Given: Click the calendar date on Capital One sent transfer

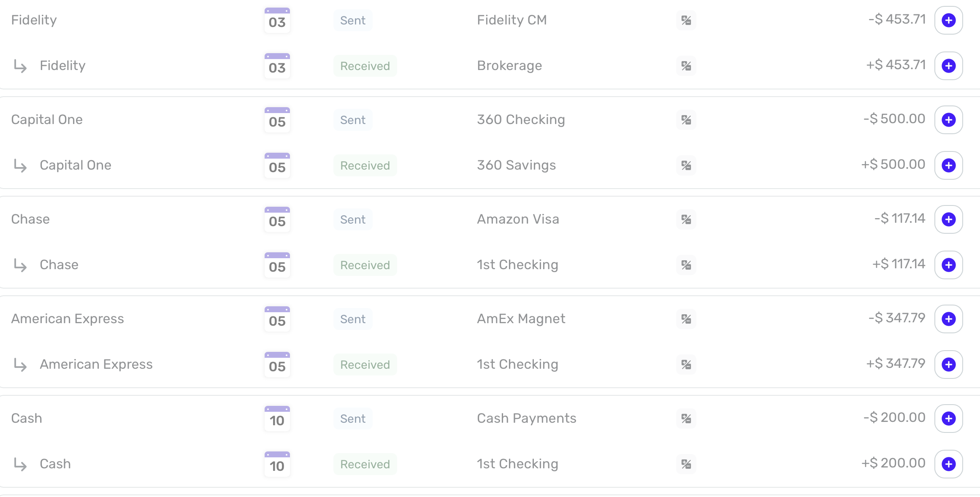Looking at the screenshot, I should (277, 120).
